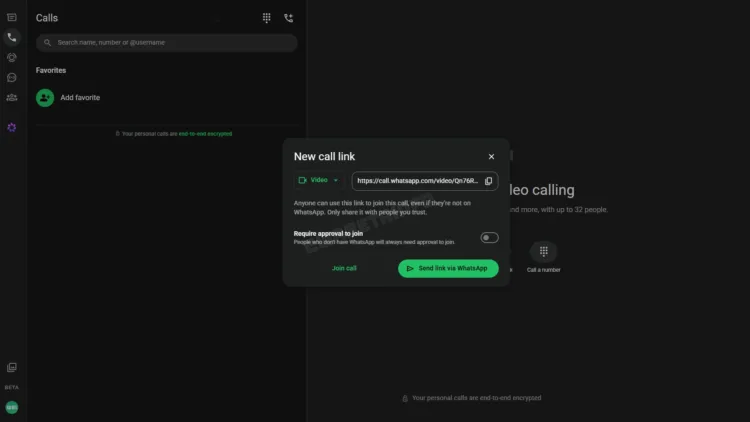Click the BETA label in sidebar

click(11, 388)
